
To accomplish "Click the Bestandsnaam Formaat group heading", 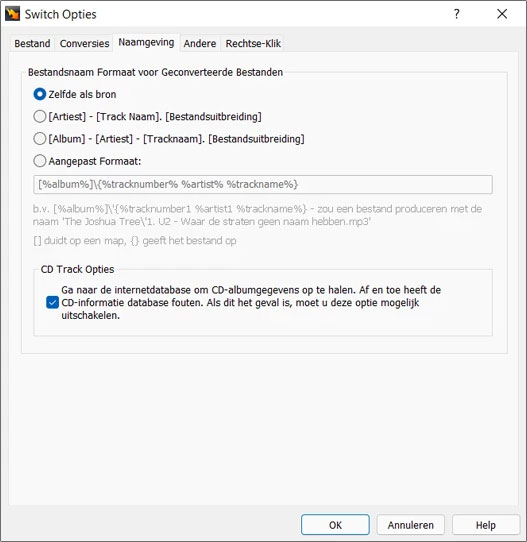I will click(156, 72).
